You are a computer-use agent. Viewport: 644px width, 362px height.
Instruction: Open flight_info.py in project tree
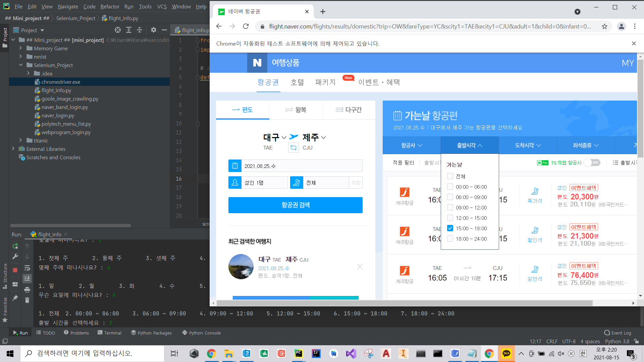[x=56, y=90]
